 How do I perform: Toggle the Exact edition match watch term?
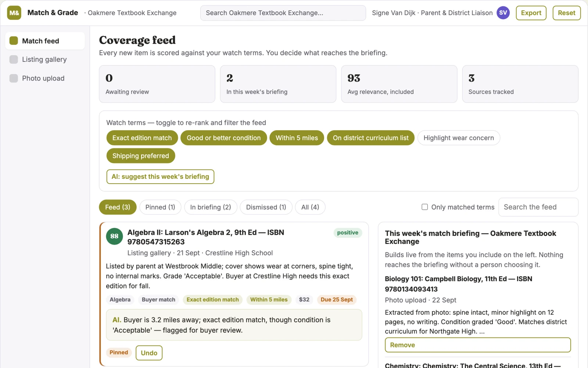click(x=142, y=138)
